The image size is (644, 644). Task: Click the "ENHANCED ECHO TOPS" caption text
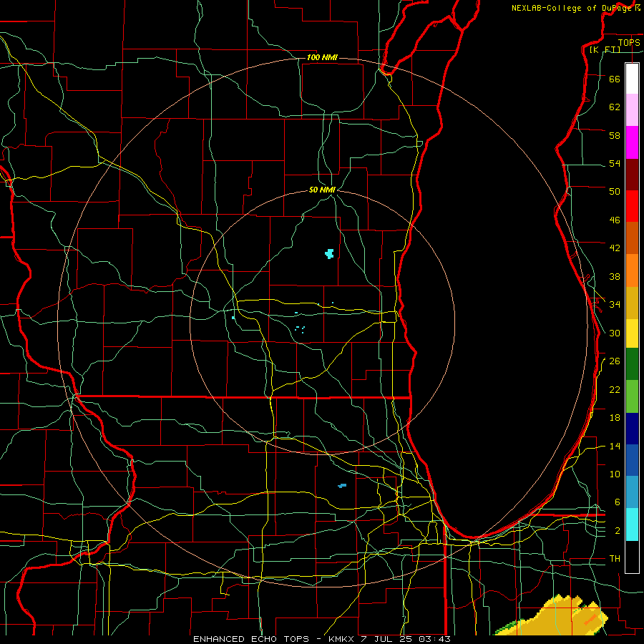coord(251,639)
